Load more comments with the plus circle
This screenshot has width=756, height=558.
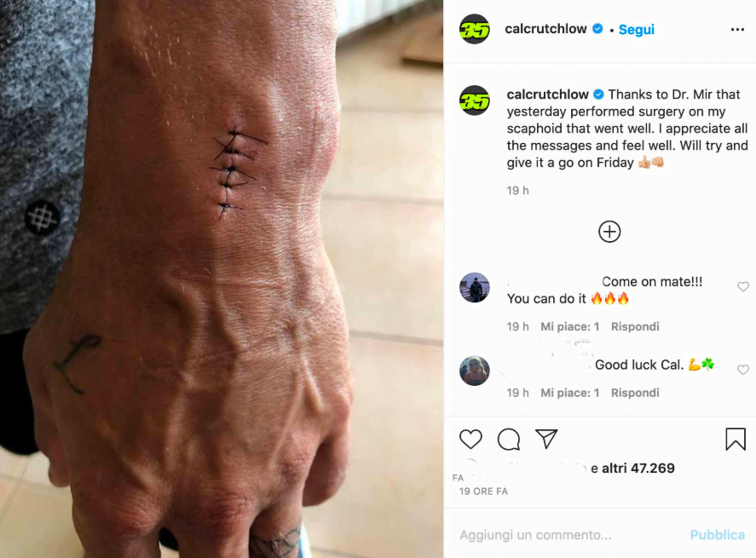(609, 232)
